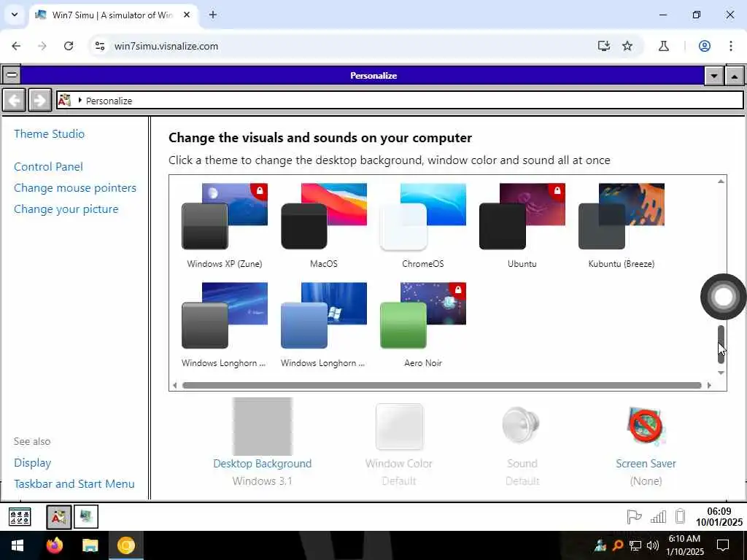Click the Chrome address bar URL

(166, 46)
